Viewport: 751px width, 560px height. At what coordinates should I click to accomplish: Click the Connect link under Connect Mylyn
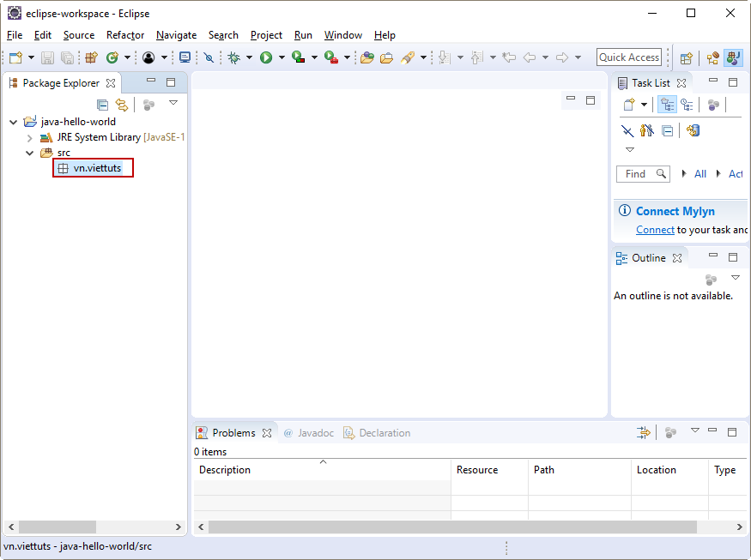[x=655, y=230]
